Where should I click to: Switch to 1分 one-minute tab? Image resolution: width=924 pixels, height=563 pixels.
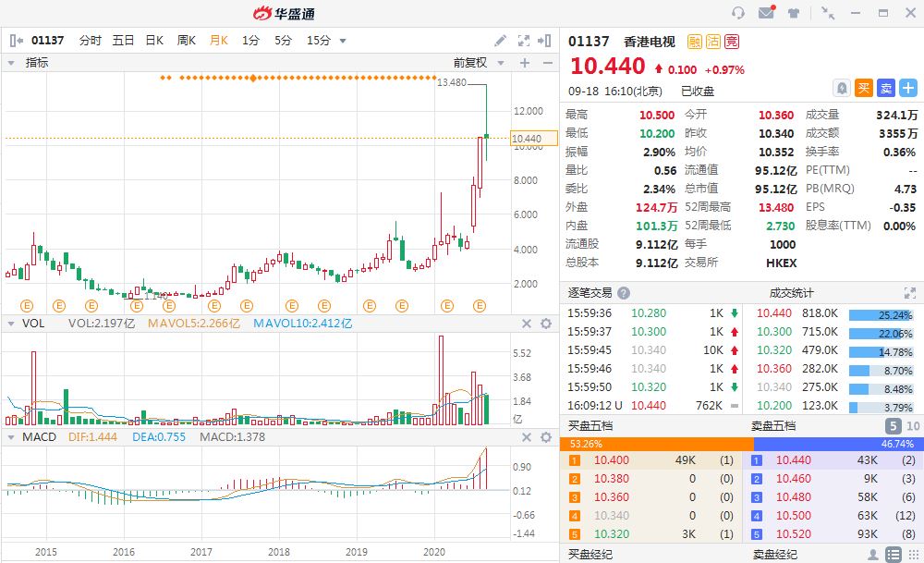pos(250,40)
